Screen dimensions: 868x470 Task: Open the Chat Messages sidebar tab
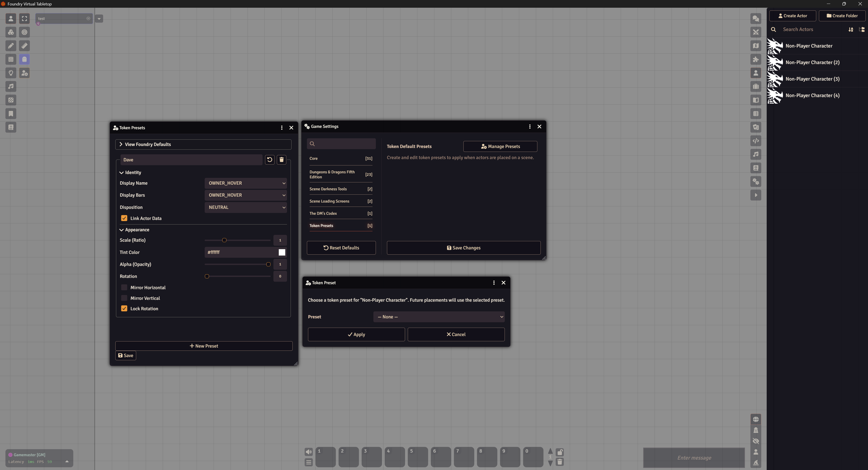tap(756, 18)
